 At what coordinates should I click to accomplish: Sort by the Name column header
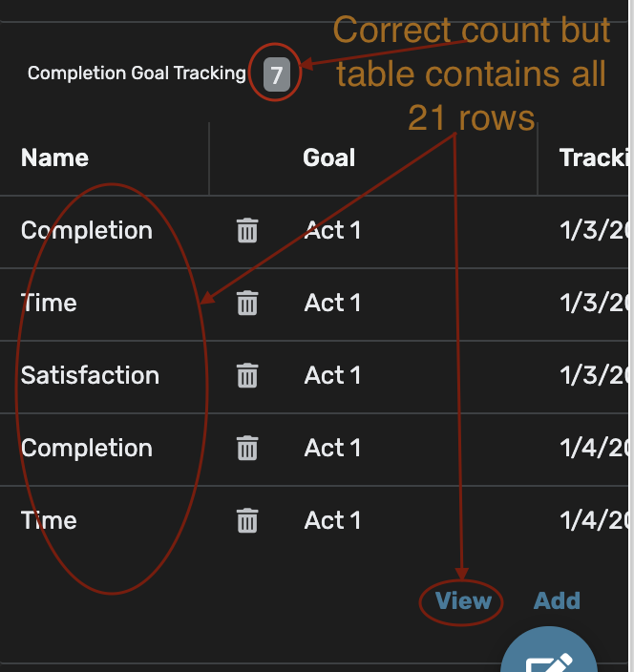pyautogui.click(x=54, y=157)
